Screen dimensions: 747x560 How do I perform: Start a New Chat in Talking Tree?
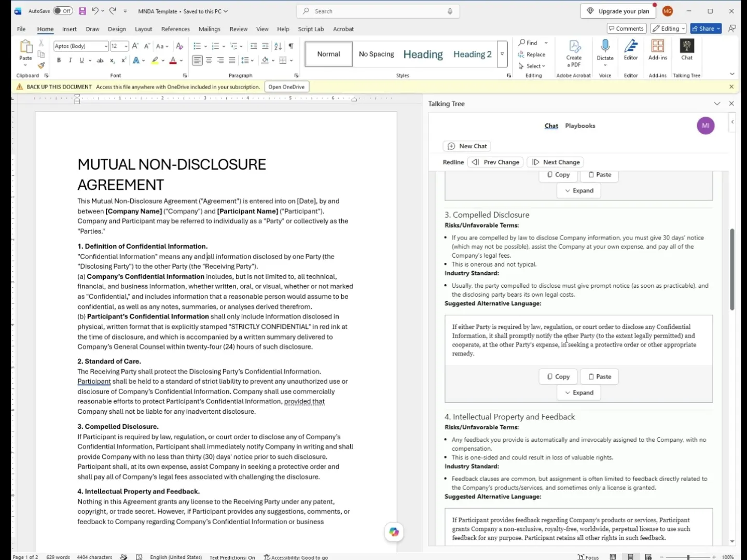point(467,146)
